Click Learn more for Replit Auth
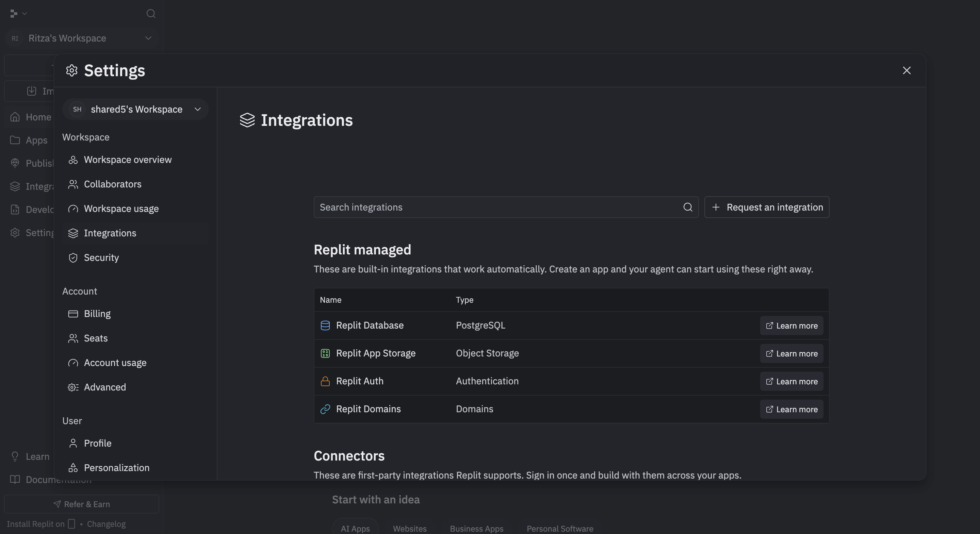The image size is (980, 534). [x=791, y=382]
